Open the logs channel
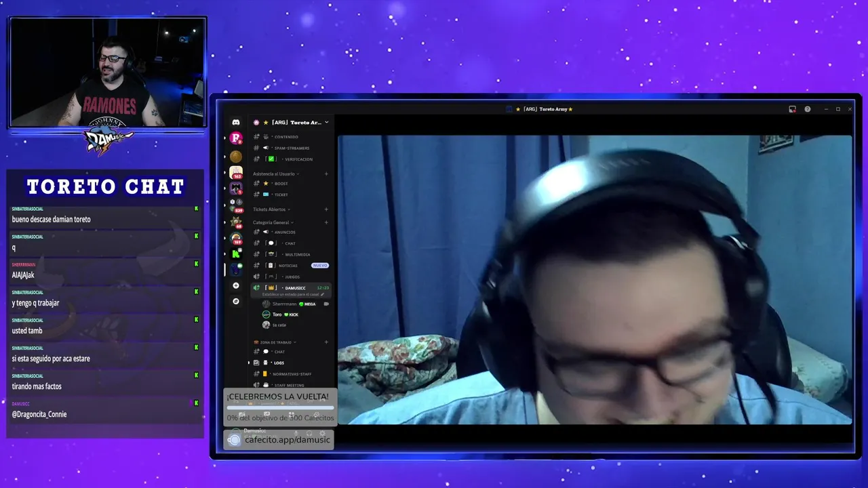 (x=291, y=363)
